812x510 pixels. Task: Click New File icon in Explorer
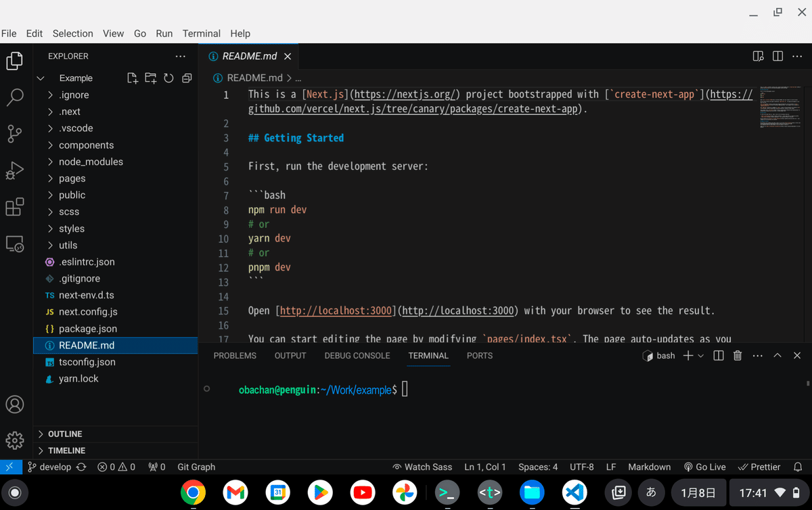coord(133,78)
